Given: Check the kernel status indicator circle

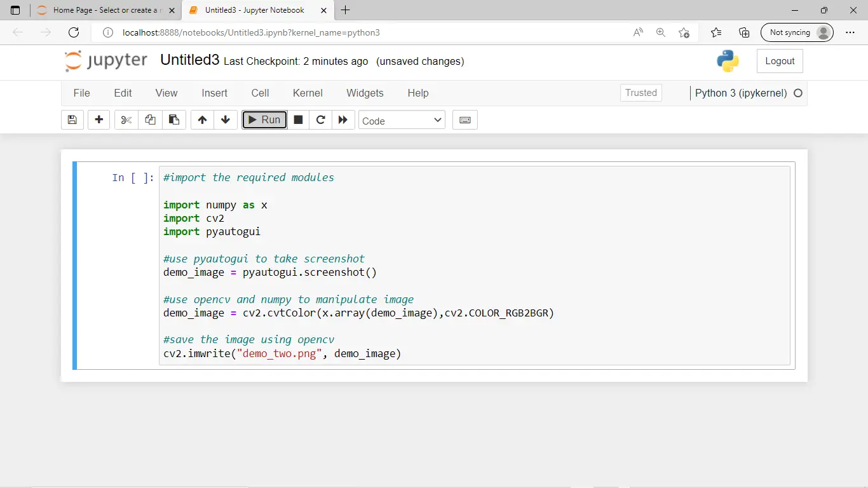Looking at the screenshot, I should pos(798,93).
